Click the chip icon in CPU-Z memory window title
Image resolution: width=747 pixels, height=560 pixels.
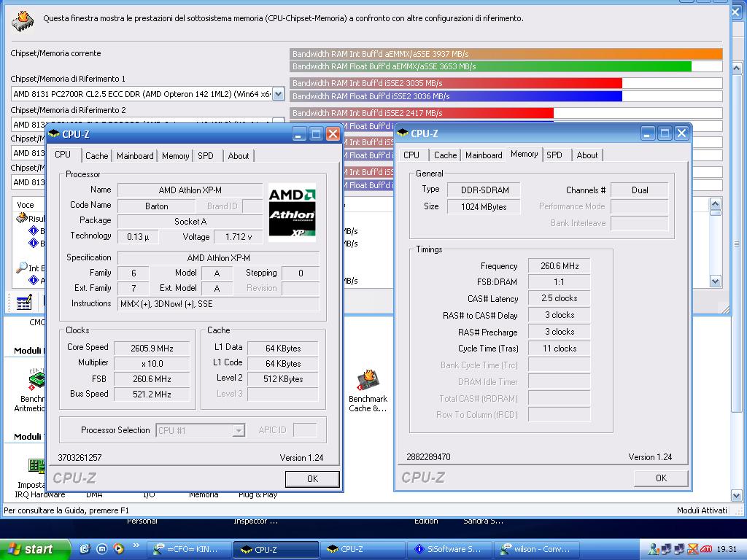click(403, 133)
